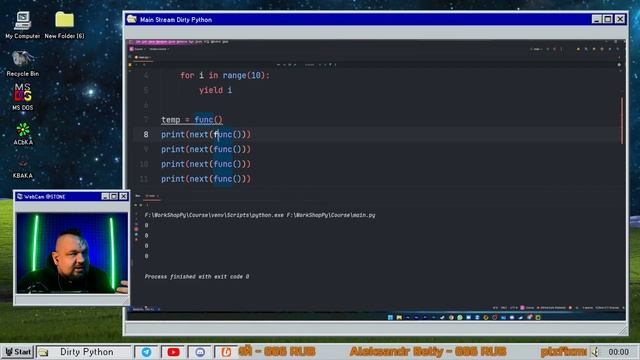This screenshot has width=640, height=360.
Task: Click the editor vertical scrollbar marker
Action: click(622, 120)
